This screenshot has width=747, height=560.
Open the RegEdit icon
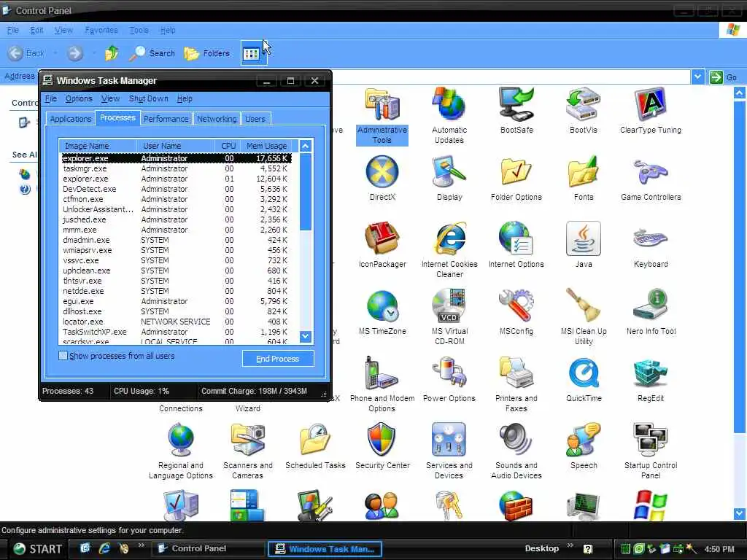[651, 379]
